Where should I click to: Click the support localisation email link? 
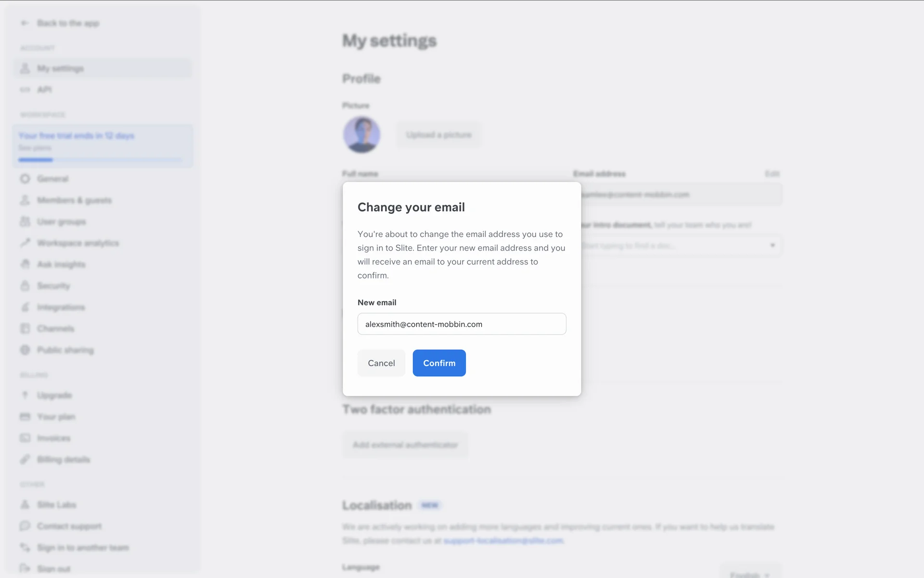pyautogui.click(x=503, y=541)
